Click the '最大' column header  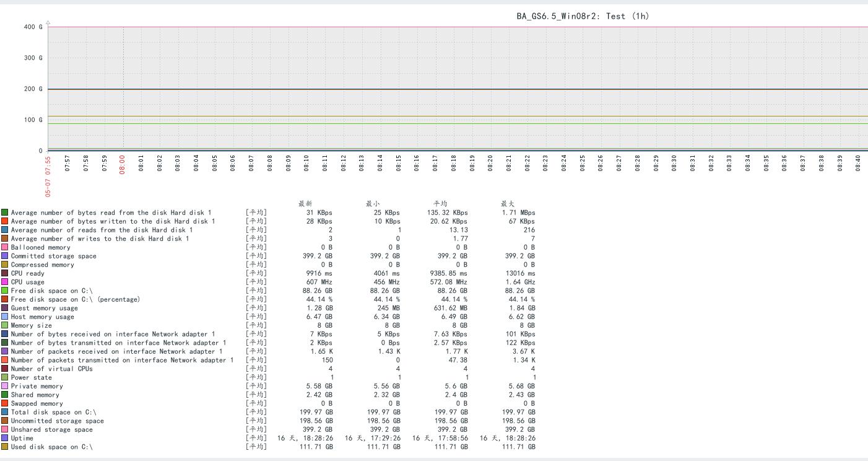click(508, 204)
